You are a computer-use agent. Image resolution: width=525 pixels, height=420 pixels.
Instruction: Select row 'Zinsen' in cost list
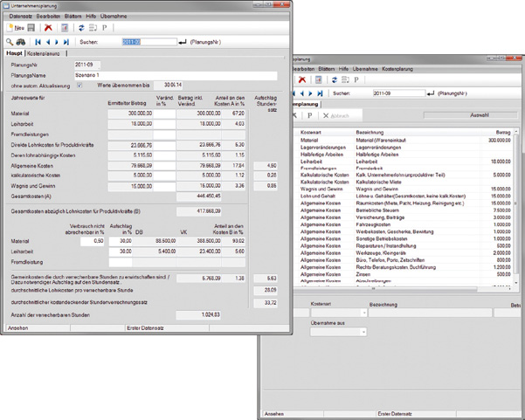coord(403,274)
